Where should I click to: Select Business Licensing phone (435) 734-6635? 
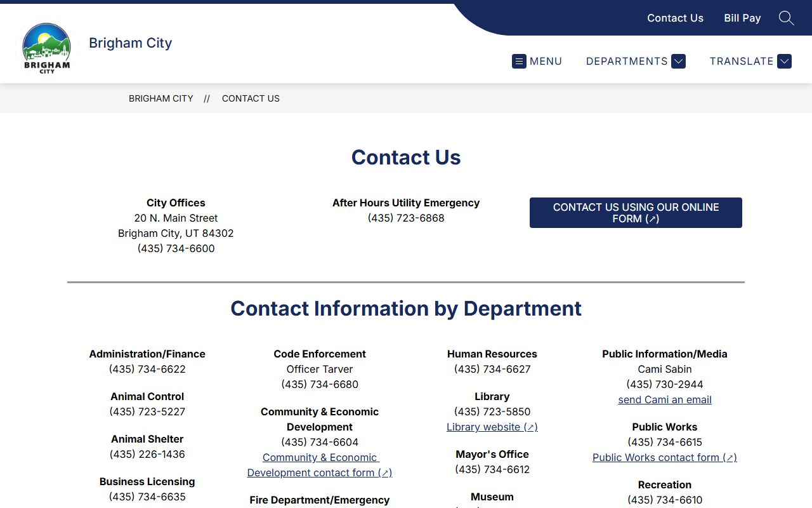[x=147, y=497]
